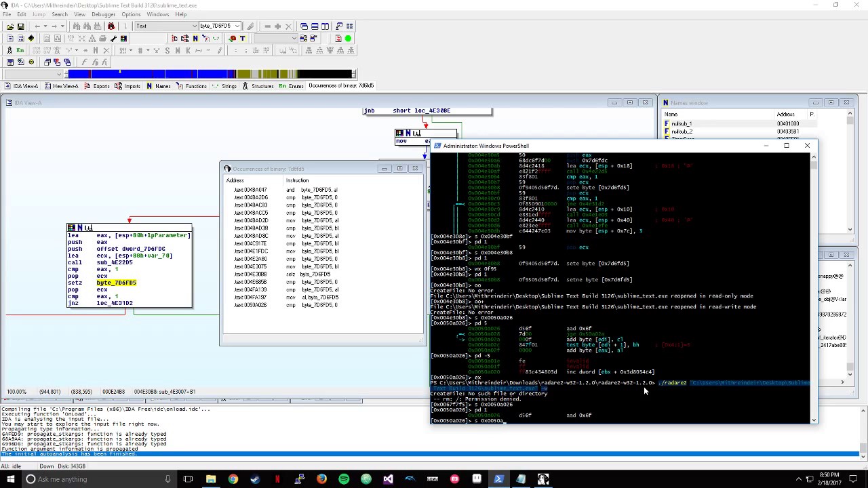Image resolution: width=868 pixels, height=488 pixels.
Task: Click the binoculars text search icon
Action: 77,26
